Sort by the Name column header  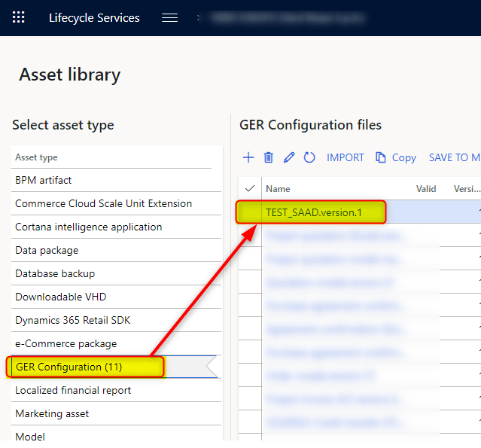click(x=278, y=189)
